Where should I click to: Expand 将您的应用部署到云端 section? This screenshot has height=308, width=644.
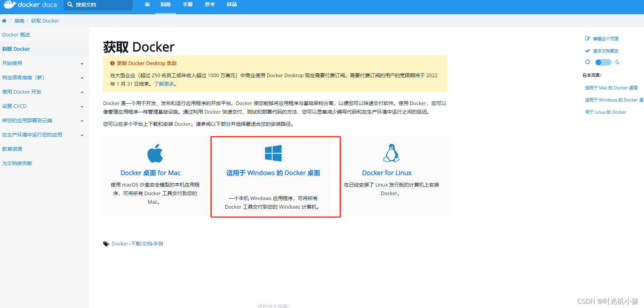point(82,121)
